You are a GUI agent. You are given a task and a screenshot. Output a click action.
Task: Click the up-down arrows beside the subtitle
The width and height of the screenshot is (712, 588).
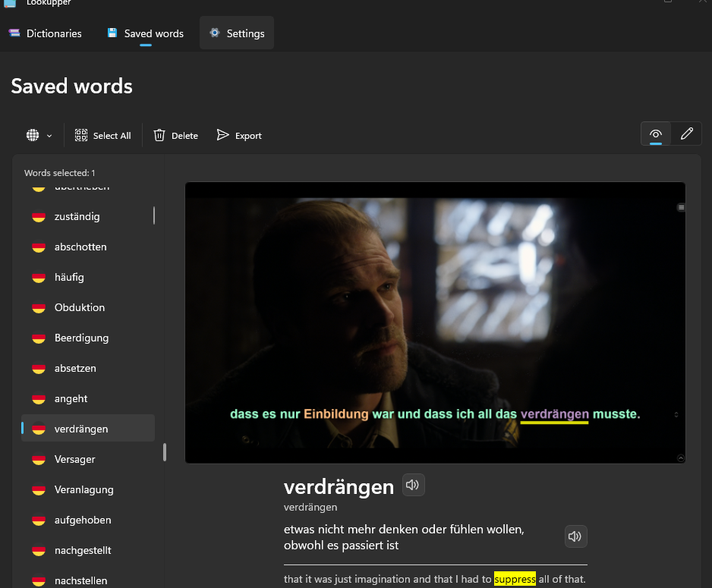click(x=676, y=414)
